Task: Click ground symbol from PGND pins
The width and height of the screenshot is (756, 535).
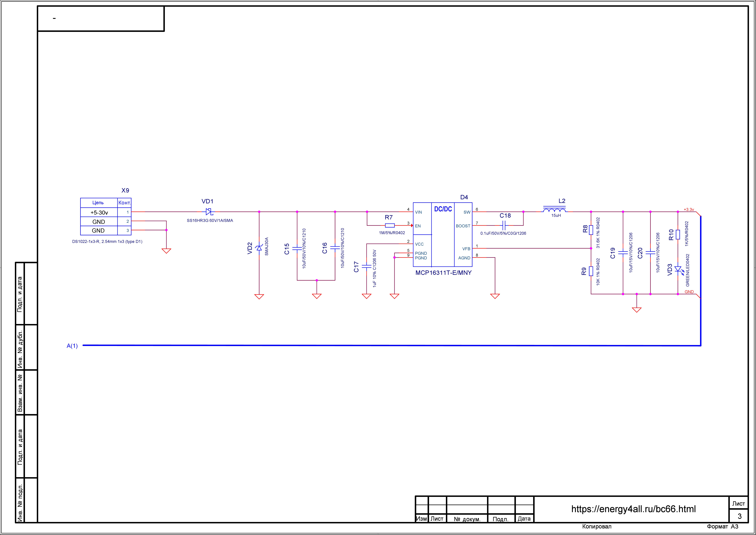Action: click(394, 296)
